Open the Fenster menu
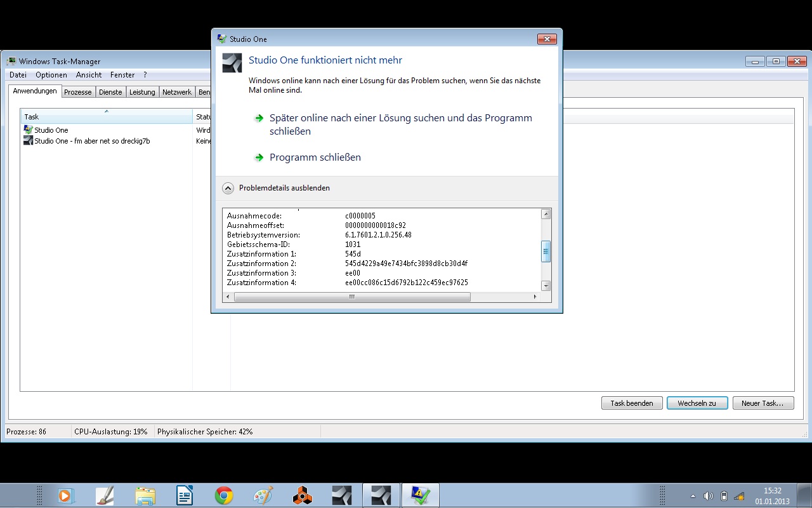 (x=122, y=75)
